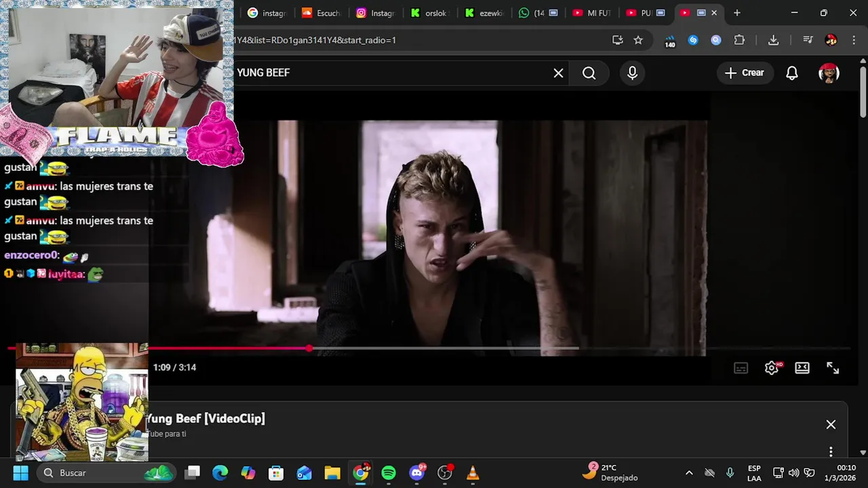Open Task View on the taskbar
Screen dimensions: 868x488
(x=193, y=473)
